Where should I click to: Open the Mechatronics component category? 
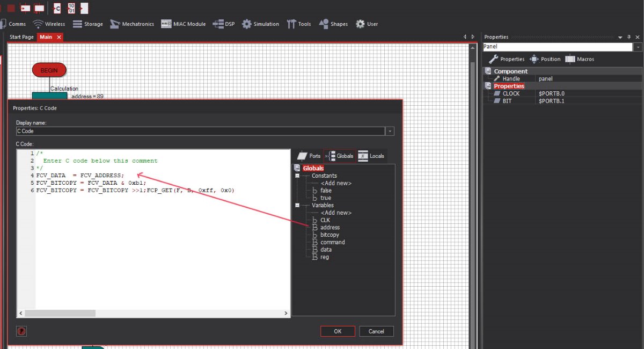[x=132, y=24]
